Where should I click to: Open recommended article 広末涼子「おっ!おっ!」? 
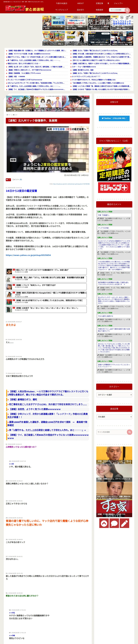(x=46, y=310)
